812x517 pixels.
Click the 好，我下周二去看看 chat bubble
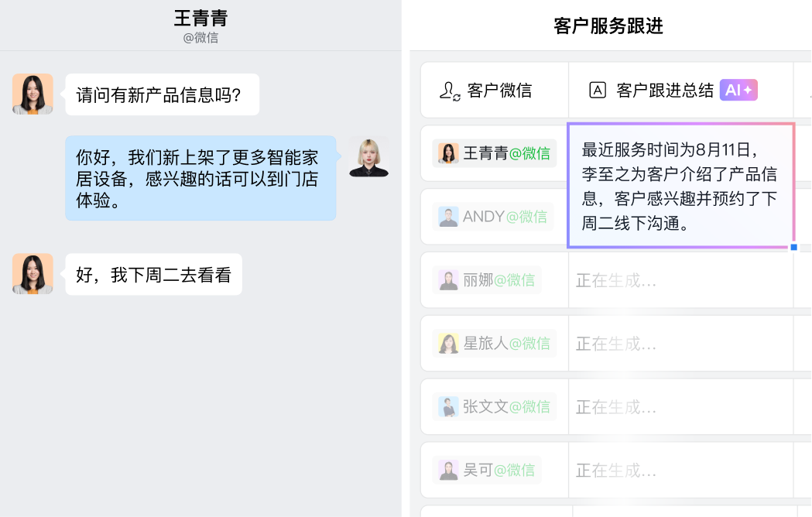(153, 274)
